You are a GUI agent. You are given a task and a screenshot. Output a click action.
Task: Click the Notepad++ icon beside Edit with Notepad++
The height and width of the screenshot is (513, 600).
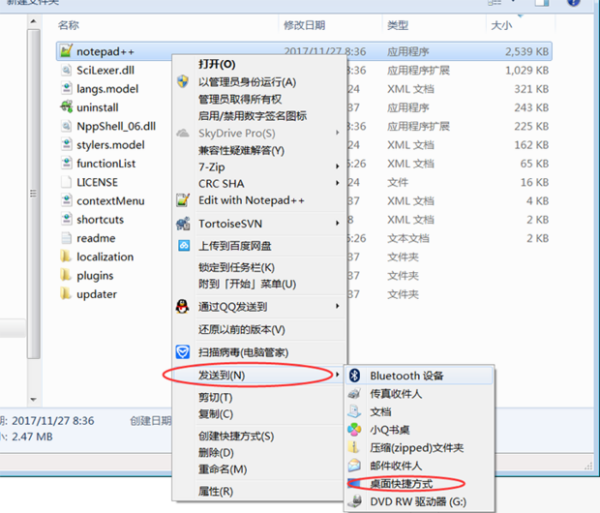(x=183, y=200)
